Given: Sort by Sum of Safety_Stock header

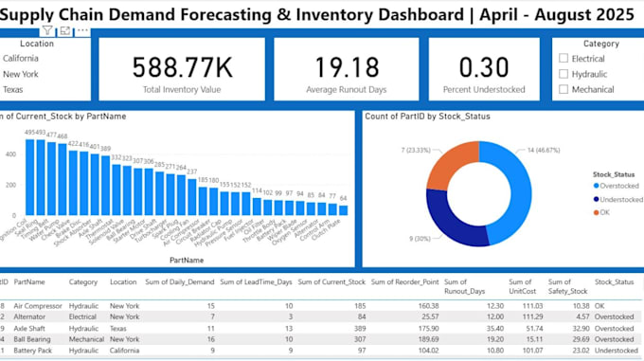Looking at the screenshot, I should tap(567, 287).
